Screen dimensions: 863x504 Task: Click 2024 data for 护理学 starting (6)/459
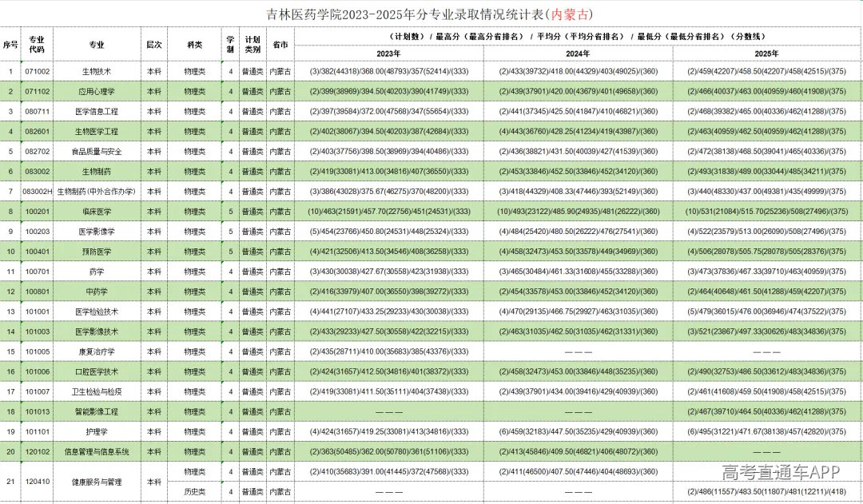578,432
